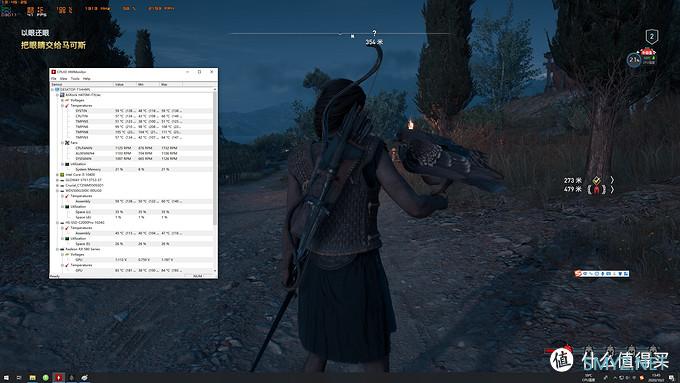
Task: Click the Radeon RX 580 graphics card icon
Action: click(62, 249)
